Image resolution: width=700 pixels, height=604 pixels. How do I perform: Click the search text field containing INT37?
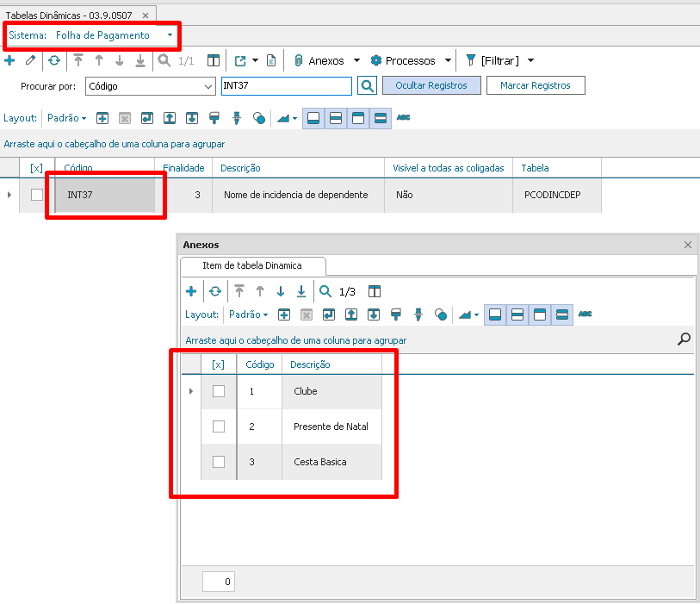[x=287, y=86]
